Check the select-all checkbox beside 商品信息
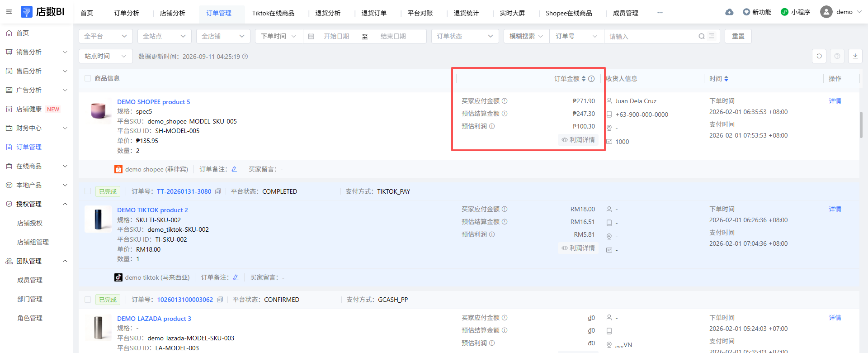Image resolution: width=868 pixels, height=353 pixels. [x=88, y=78]
